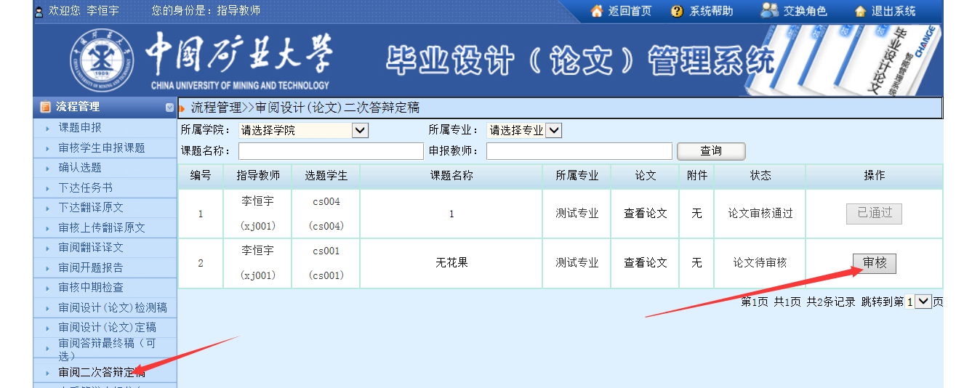Screen dimensions: 980x388
Task: Click the question mark help icon
Action: pos(677,11)
